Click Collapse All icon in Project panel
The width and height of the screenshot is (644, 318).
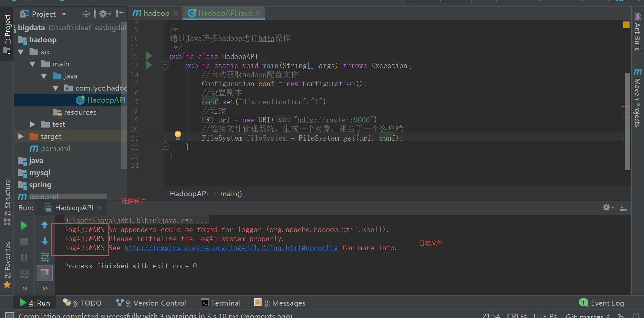(86, 14)
